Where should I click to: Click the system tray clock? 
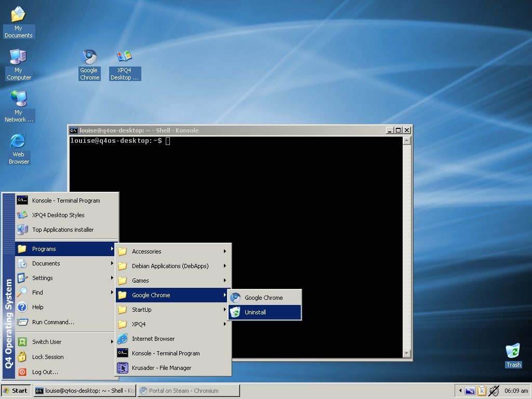pyautogui.click(x=516, y=391)
